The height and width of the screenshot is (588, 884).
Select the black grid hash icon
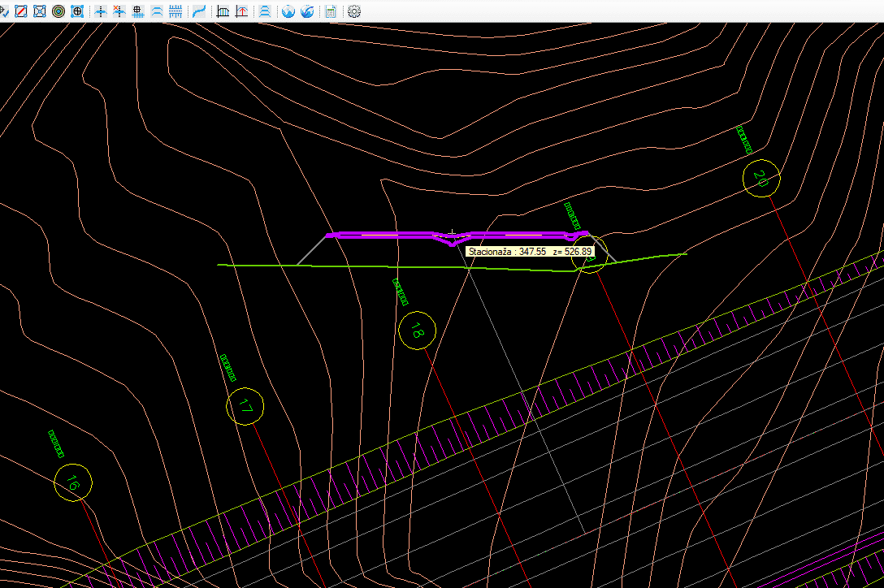138,11
